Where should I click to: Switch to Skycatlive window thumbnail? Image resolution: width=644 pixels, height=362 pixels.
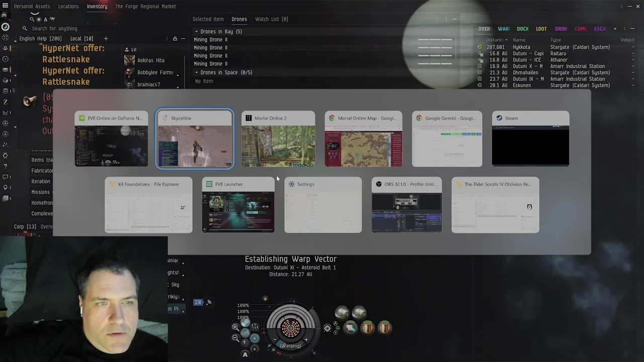pos(195,139)
